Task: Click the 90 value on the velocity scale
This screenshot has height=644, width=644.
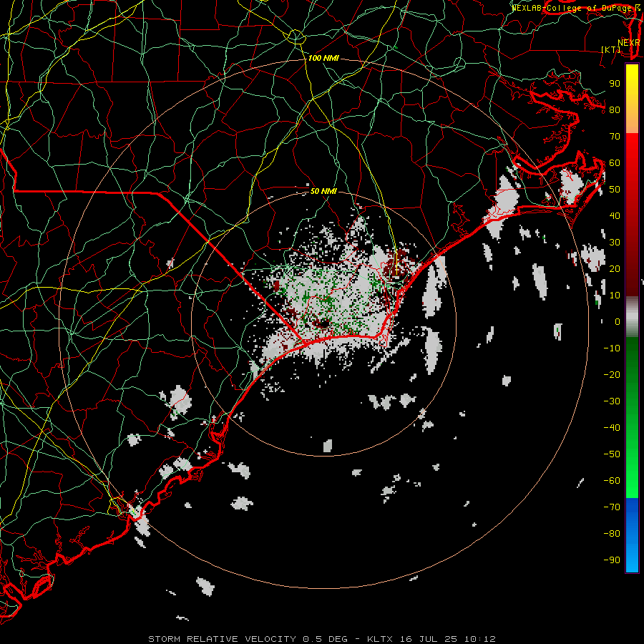Action: [x=615, y=84]
